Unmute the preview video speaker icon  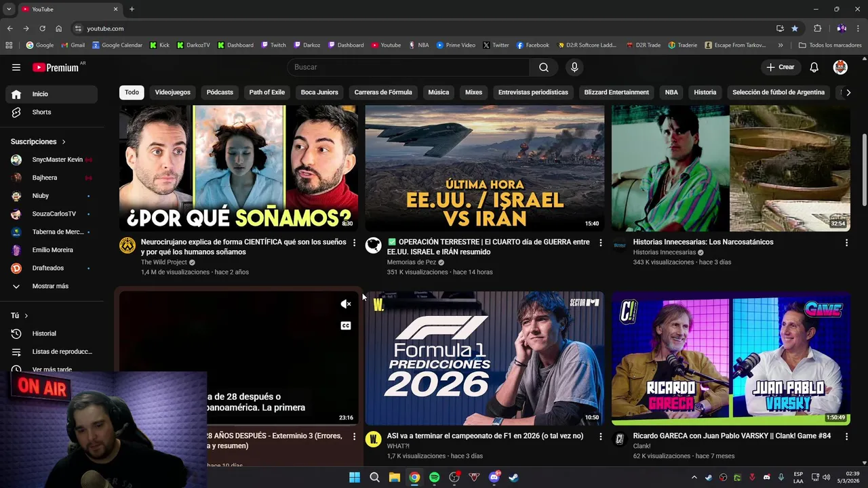(x=346, y=304)
